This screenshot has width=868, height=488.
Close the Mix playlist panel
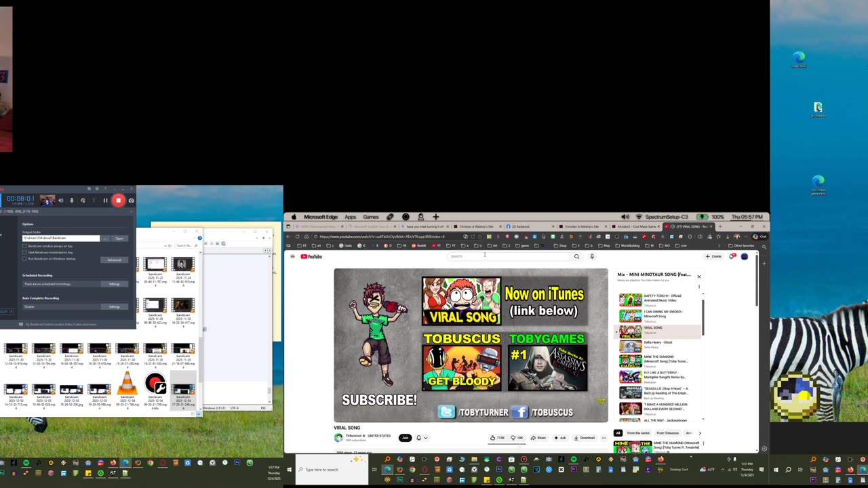699,277
